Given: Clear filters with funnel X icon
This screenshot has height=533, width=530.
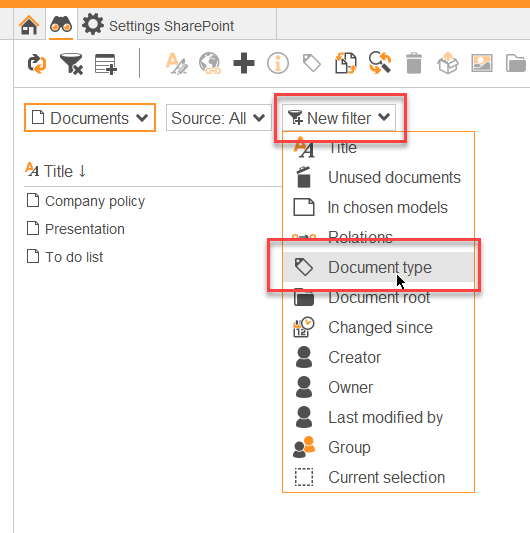Looking at the screenshot, I should point(71,64).
